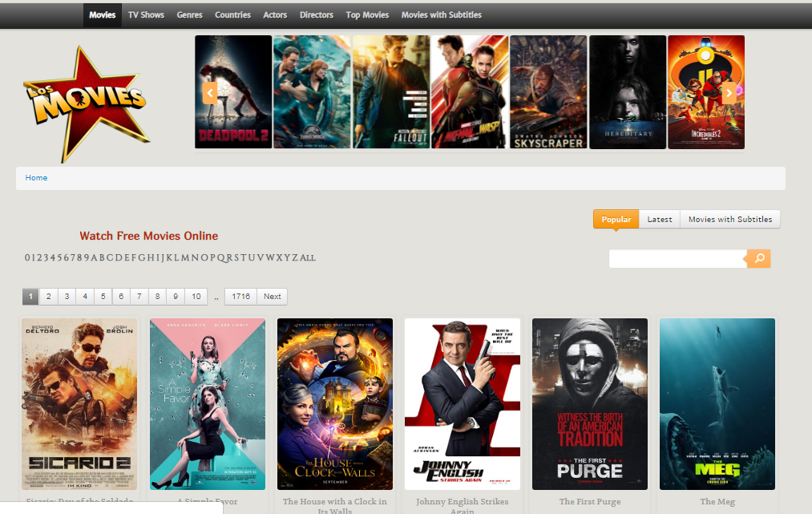Open the Actors menu item
This screenshot has height=514, width=812.
coord(275,15)
